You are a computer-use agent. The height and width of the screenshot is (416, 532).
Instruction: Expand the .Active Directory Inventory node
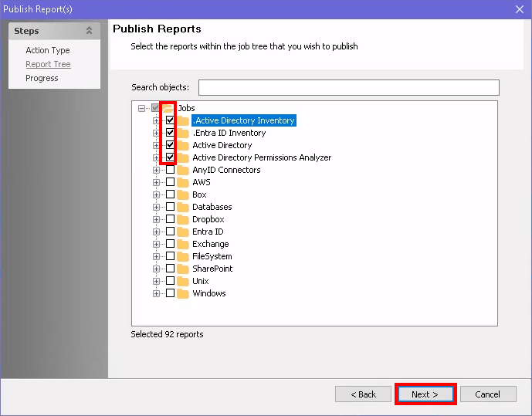(156, 120)
